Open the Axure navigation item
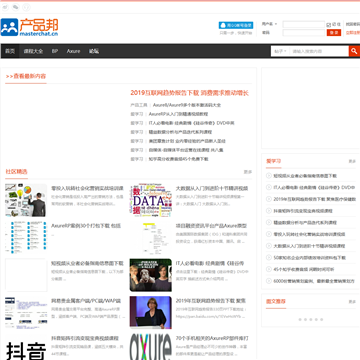This screenshot has width=360, height=360. [x=73, y=51]
